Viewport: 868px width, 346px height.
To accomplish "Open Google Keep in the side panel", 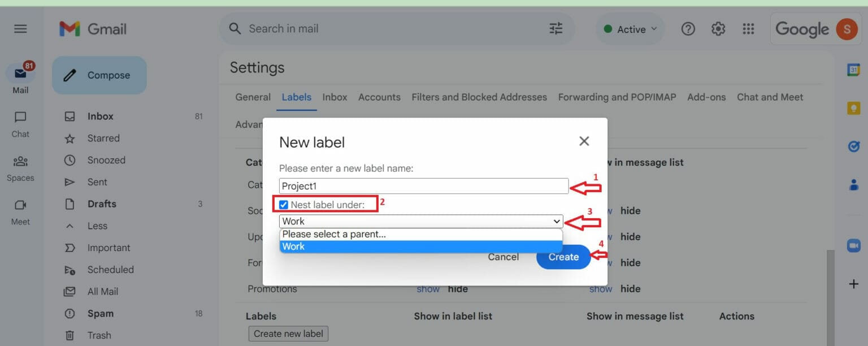I will click(x=854, y=107).
